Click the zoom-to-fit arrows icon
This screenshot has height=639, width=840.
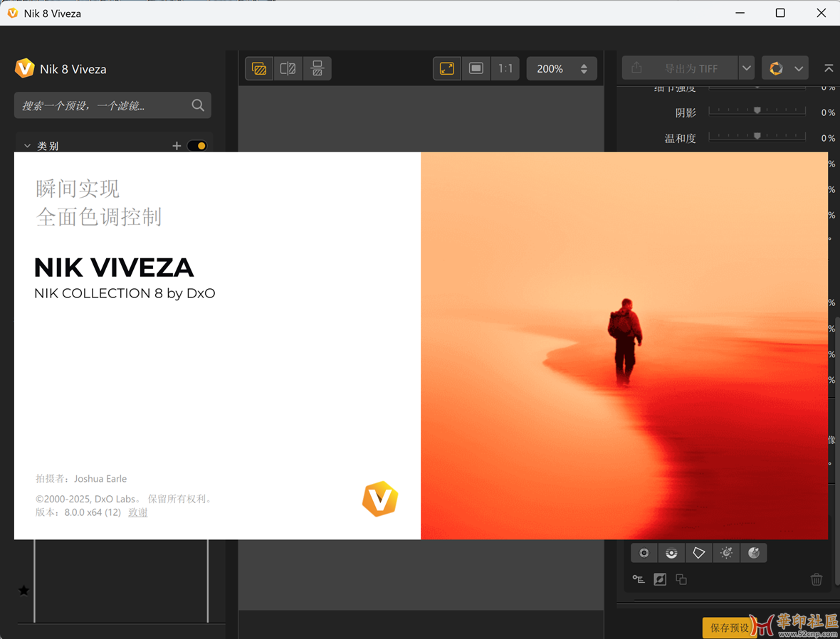click(x=447, y=68)
